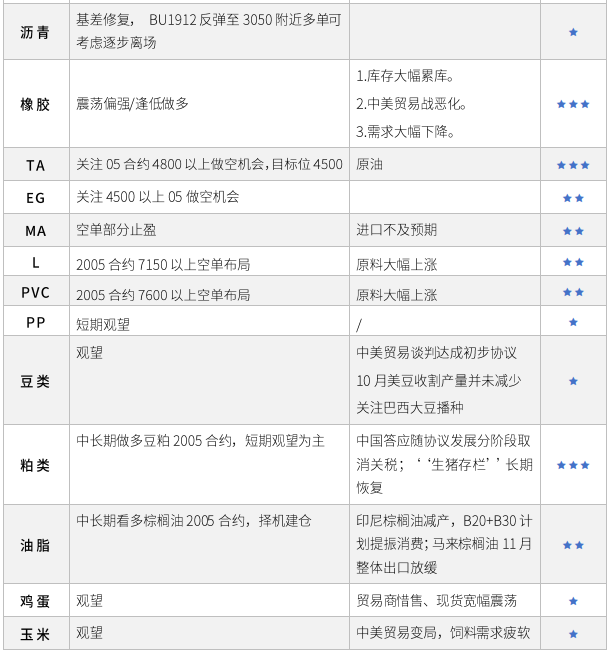Click the three-star rating for TA
This screenshot has height=652, width=609.
(573, 165)
